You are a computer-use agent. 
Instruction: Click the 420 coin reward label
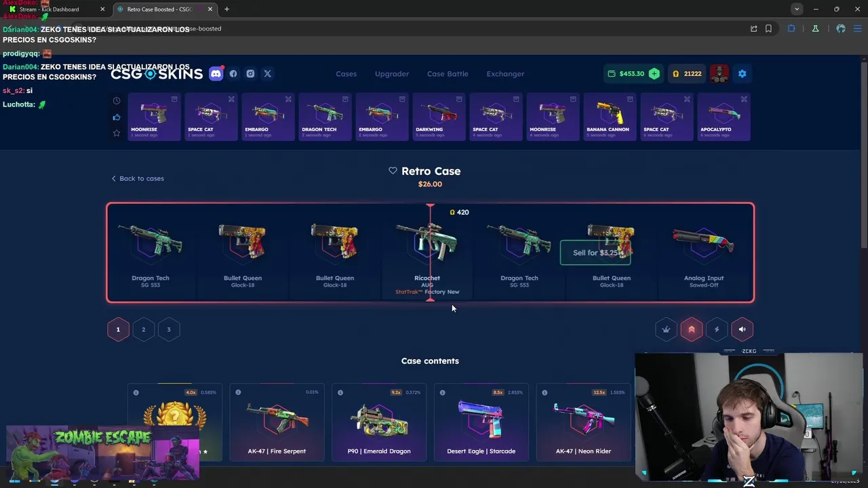460,212
